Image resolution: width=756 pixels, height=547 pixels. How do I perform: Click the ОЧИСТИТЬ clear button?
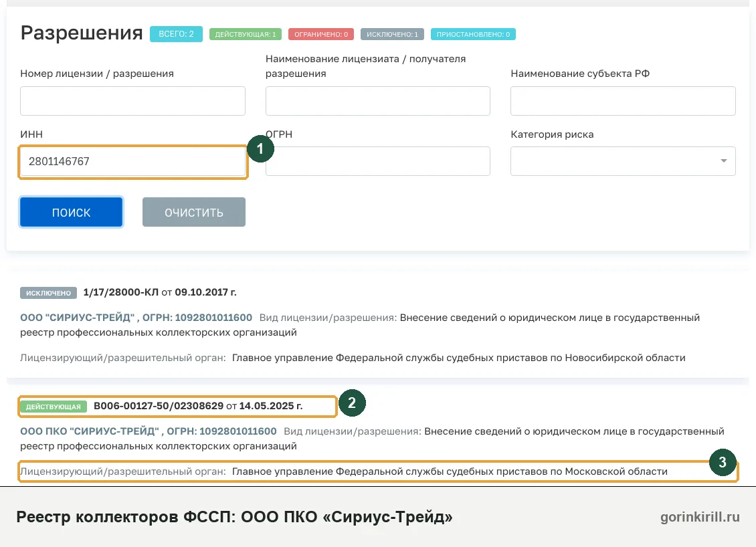(194, 212)
